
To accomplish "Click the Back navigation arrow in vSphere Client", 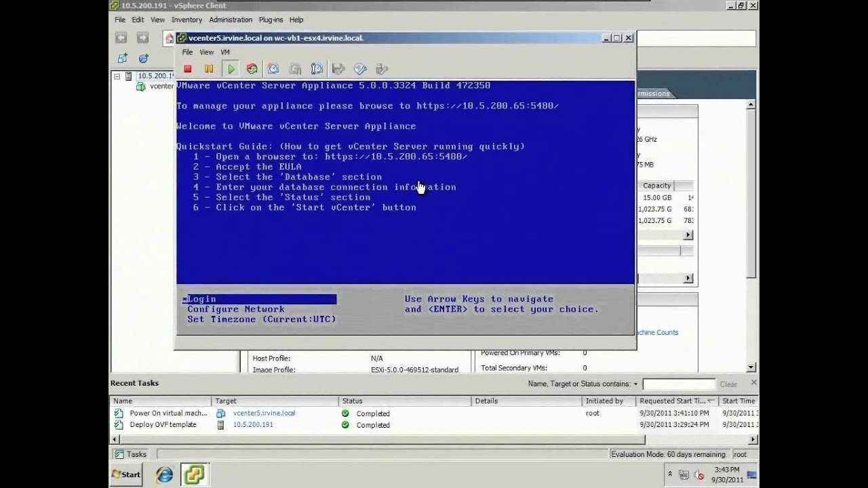I will pyautogui.click(x=121, y=38).
